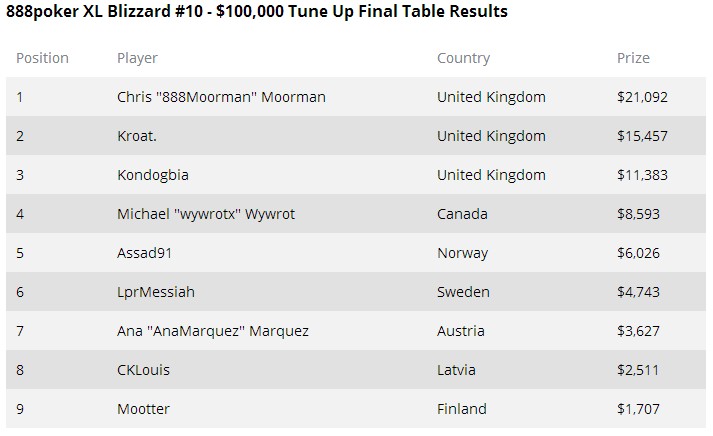Select the $1,707 prize value
This screenshot has width=713, height=436.
[638, 409]
